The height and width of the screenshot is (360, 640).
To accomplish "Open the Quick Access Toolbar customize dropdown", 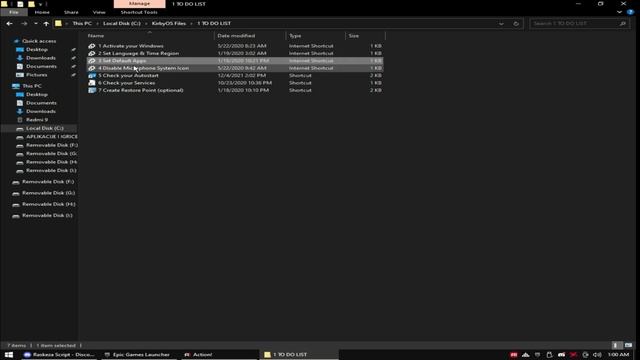I will [x=40, y=4].
